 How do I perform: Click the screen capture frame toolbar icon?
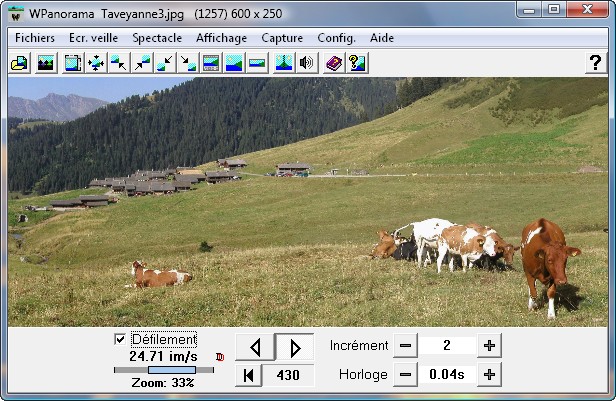tap(73, 63)
